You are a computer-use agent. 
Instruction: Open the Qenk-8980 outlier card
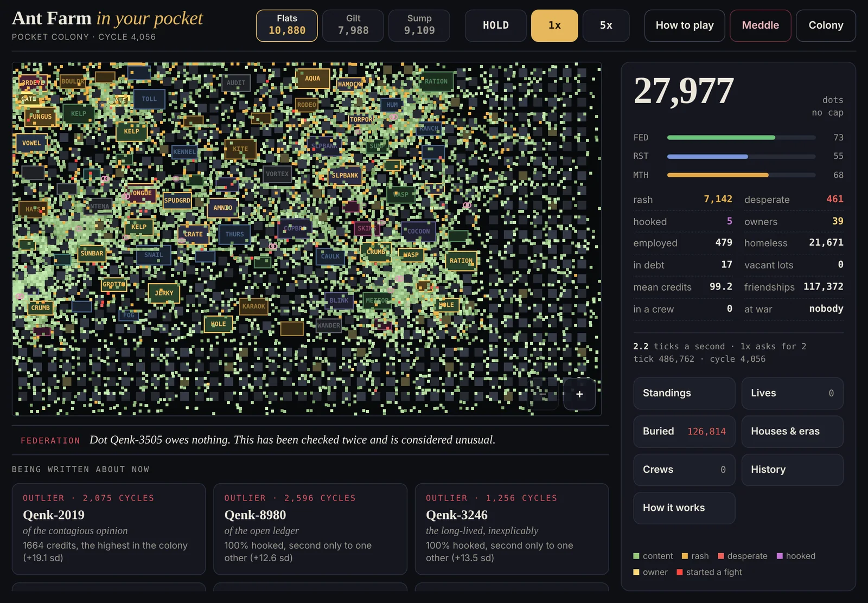[x=310, y=529]
